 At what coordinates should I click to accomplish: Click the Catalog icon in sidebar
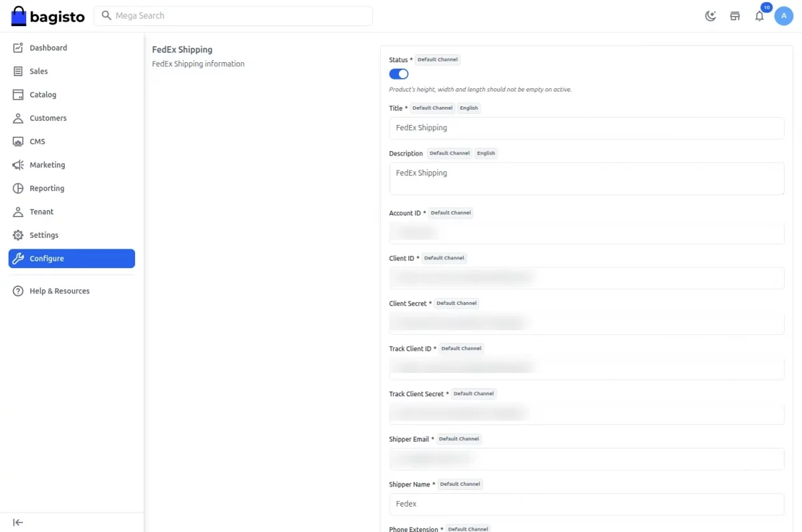pos(18,94)
